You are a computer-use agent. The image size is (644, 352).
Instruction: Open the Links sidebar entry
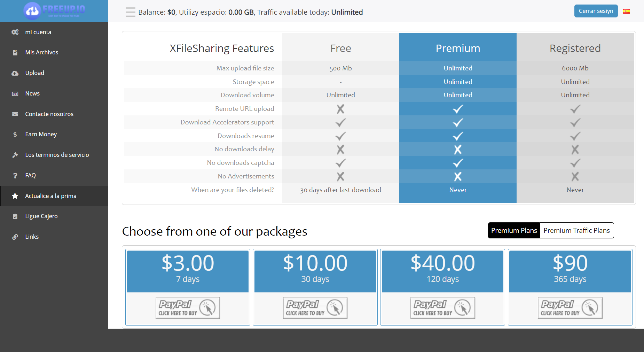(x=32, y=237)
